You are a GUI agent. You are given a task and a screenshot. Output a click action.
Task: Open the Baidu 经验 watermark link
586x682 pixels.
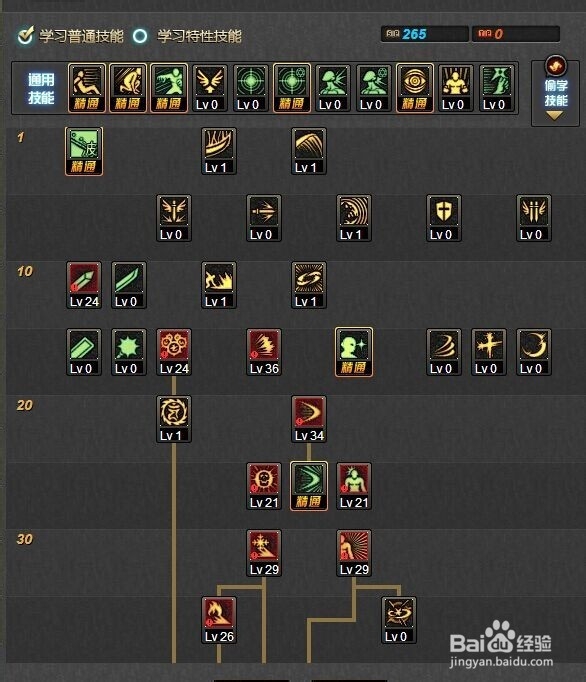click(501, 646)
